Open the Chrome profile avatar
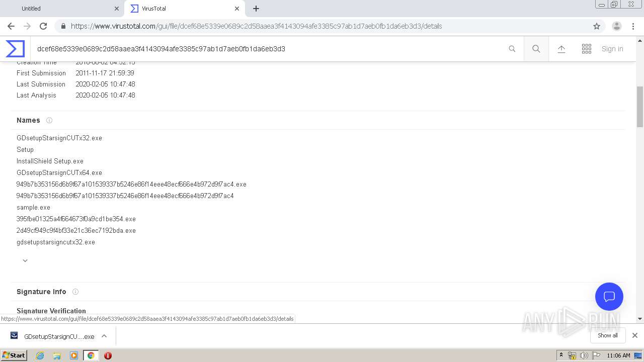This screenshot has height=362, width=644. 617,26
